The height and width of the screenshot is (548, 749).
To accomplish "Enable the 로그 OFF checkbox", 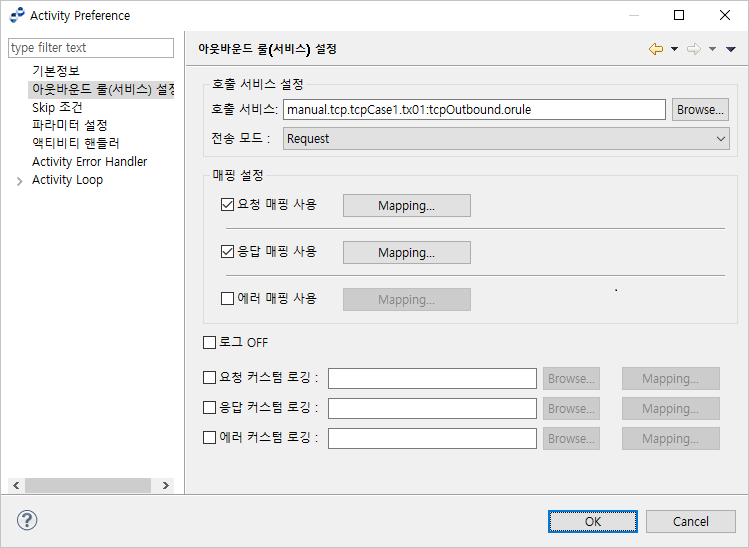I will [x=209, y=343].
